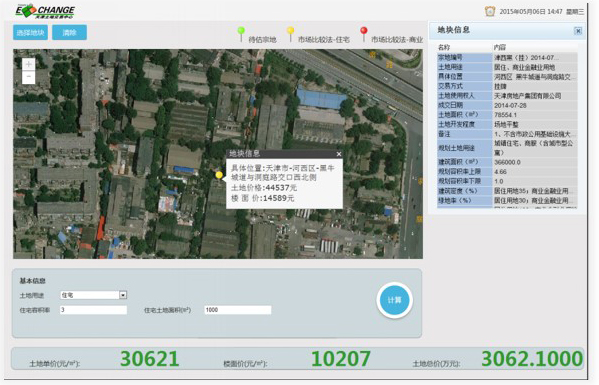Select the 土地用途 row in info table
Screen dimensions: 599x385
[x=507, y=67]
